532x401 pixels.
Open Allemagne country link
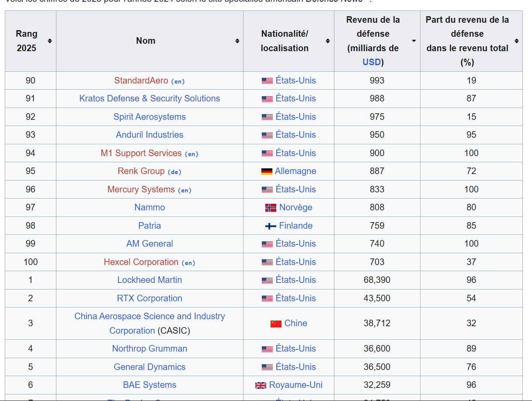coord(296,171)
